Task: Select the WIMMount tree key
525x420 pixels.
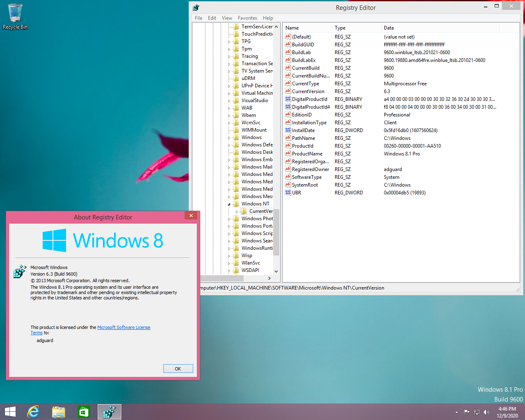Action: tap(254, 130)
